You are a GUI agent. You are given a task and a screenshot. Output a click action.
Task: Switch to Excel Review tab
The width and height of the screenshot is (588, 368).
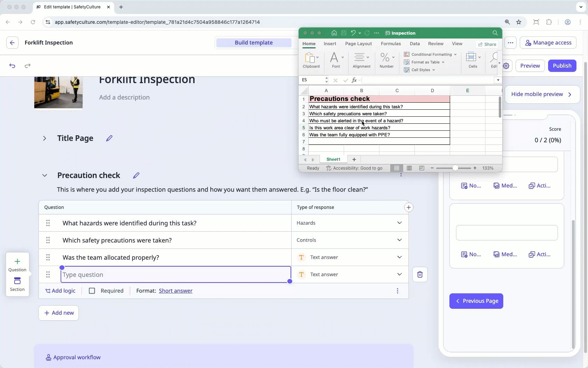(x=436, y=44)
